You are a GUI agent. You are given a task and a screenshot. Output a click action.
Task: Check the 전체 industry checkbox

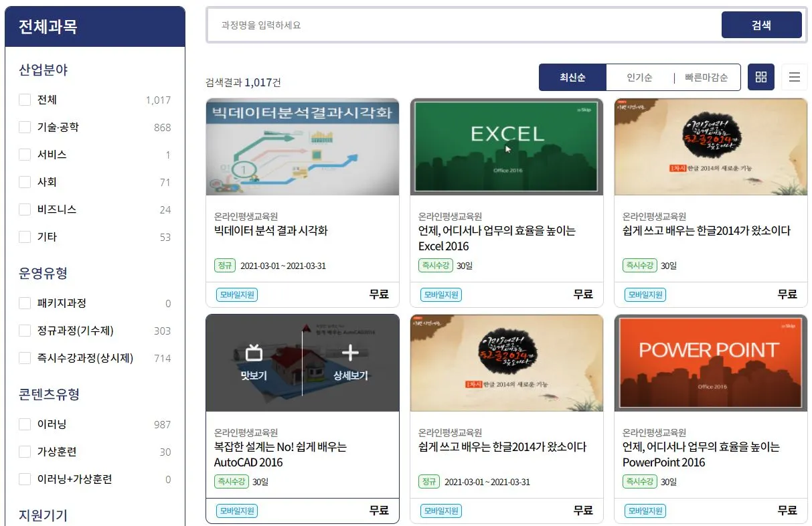(25, 100)
